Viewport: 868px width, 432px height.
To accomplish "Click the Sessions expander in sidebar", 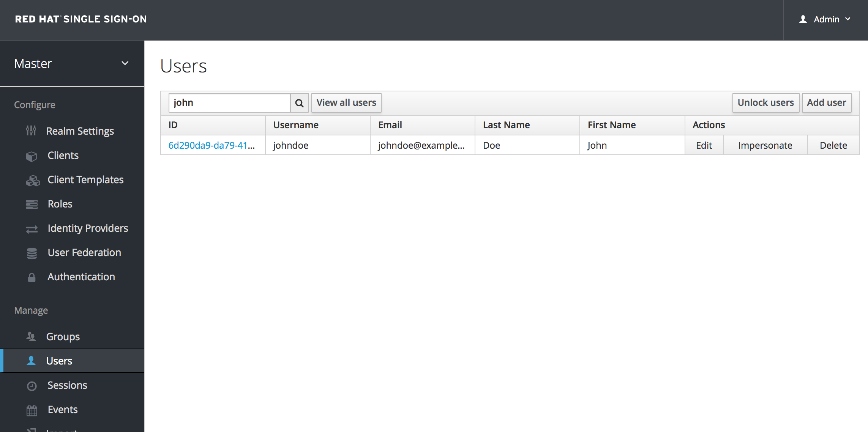I will pyautogui.click(x=66, y=385).
